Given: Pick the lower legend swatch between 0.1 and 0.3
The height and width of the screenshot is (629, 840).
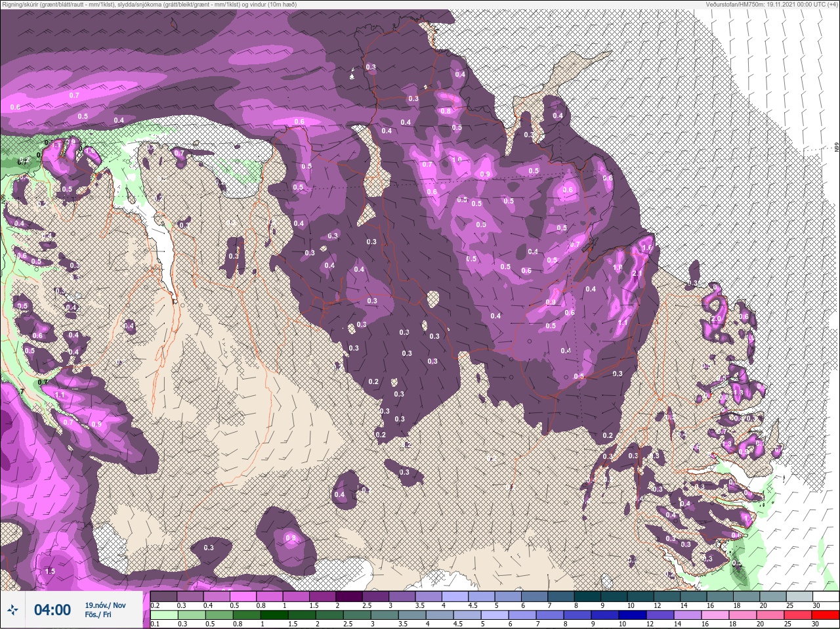Looking at the screenshot, I should coord(164,615).
